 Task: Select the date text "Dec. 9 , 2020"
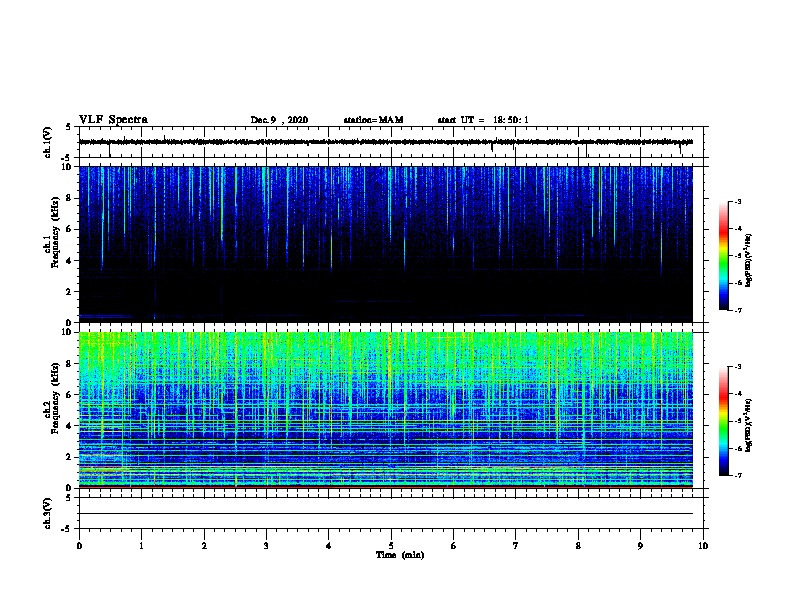click(x=279, y=120)
